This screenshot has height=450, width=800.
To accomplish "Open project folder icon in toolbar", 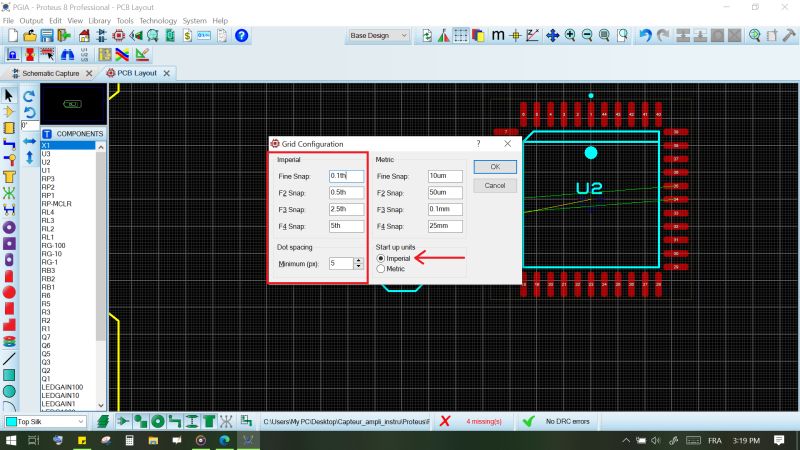I will point(30,36).
